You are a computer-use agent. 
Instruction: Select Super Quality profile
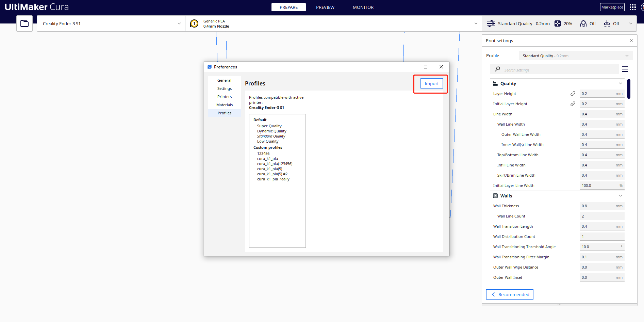point(269,126)
